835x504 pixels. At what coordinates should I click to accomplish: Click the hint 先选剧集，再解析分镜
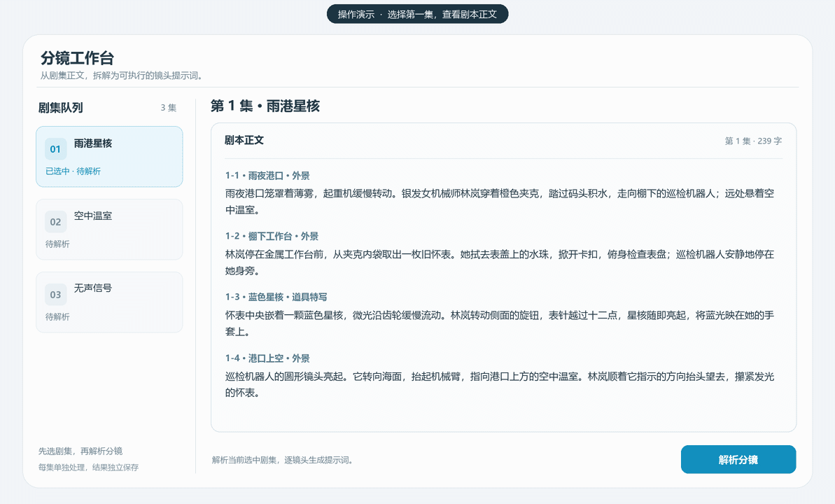tap(80, 451)
